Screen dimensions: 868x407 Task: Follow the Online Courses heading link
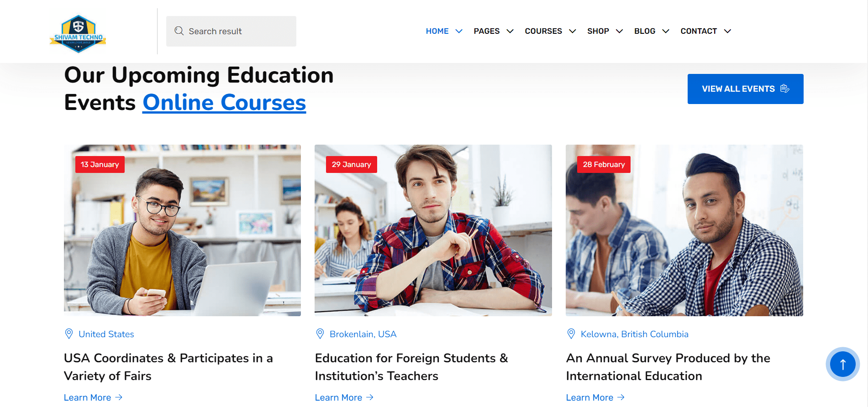[x=224, y=103]
